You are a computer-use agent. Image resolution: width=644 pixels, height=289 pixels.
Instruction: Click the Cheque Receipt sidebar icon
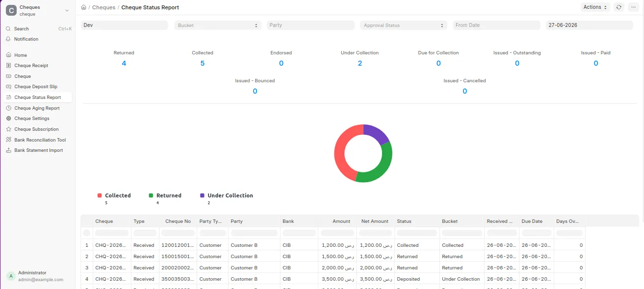(9, 66)
